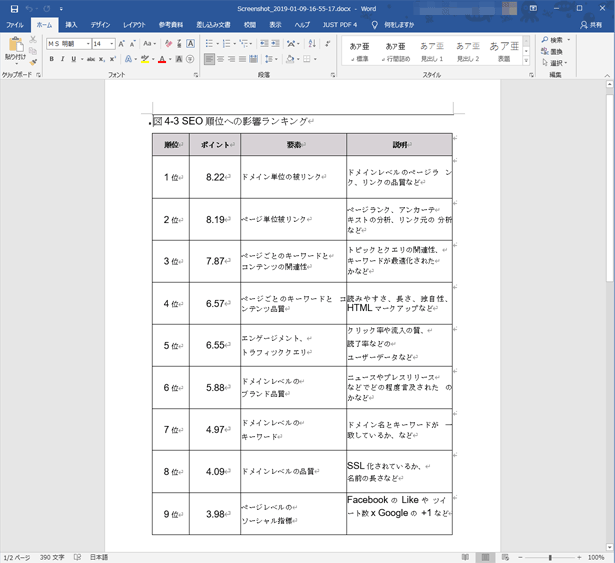Open the bullets list dropdown arrow
The width and height of the screenshot is (615, 563).
(218, 44)
